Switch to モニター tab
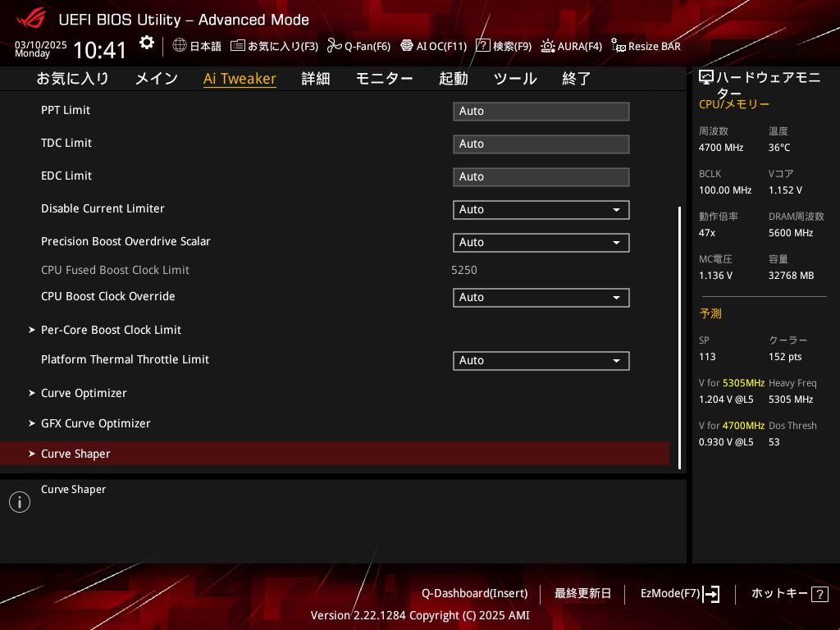 point(384,79)
